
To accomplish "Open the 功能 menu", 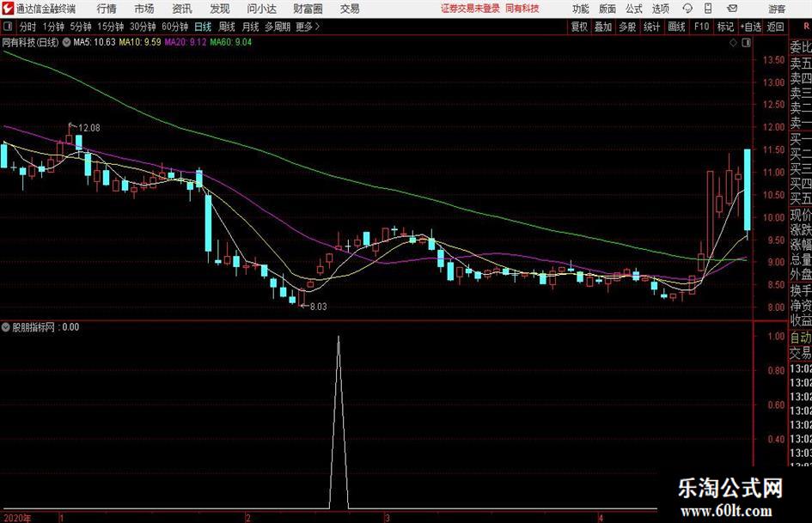I will pyautogui.click(x=581, y=9).
